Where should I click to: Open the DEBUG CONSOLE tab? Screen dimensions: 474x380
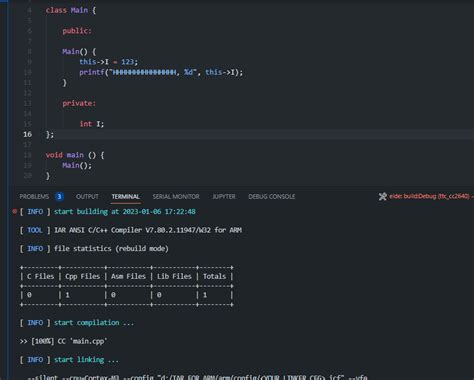point(272,197)
